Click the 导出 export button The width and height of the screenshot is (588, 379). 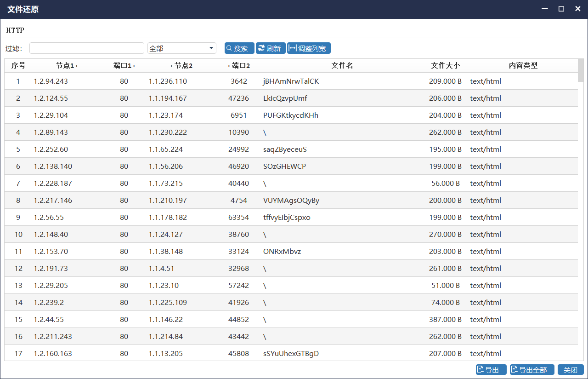pyautogui.click(x=491, y=370)
